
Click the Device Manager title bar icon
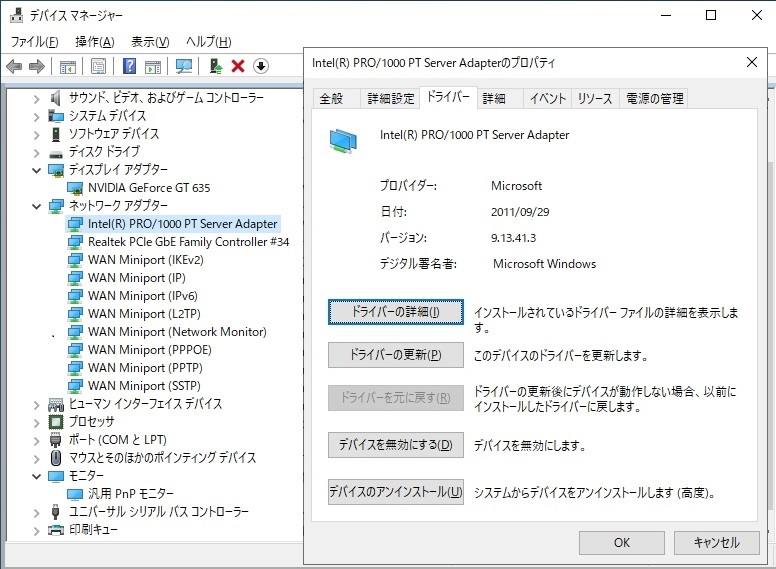tap(16, 15)
